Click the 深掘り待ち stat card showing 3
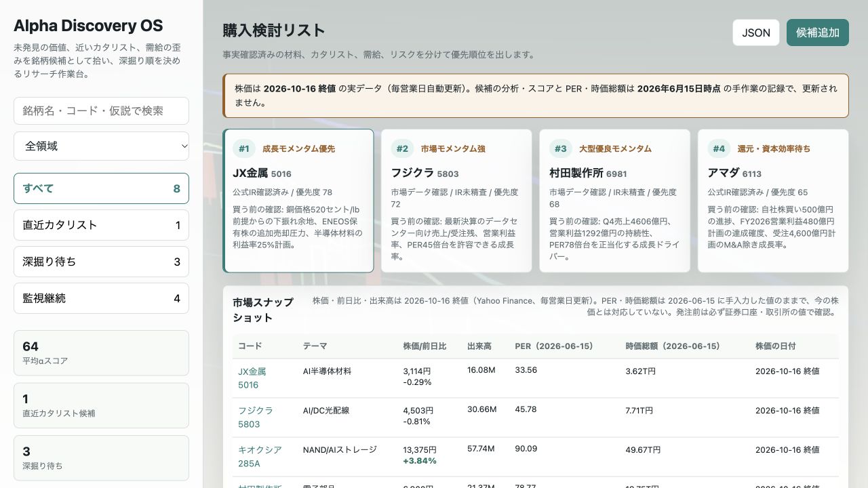 (101, 457)
